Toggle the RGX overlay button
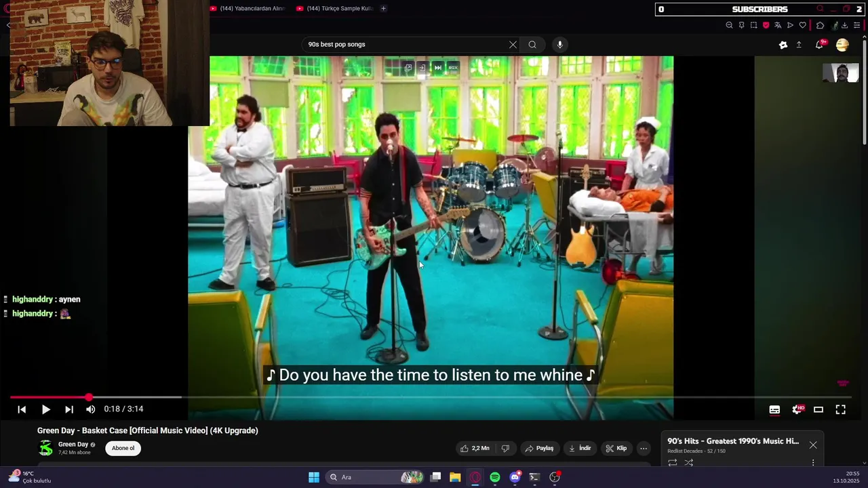Image resolution: width=868 pixels, height=488 pixels. click(x=453, y=68)
